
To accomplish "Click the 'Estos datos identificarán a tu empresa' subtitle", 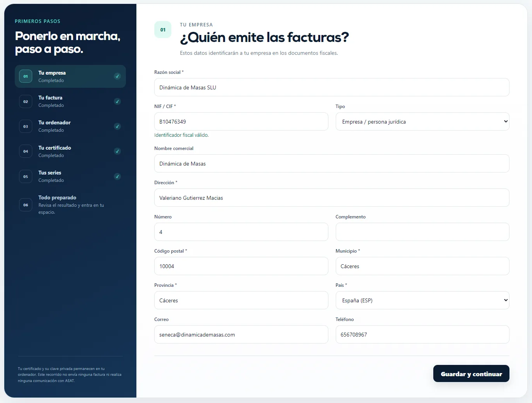I will coord(259,53).
